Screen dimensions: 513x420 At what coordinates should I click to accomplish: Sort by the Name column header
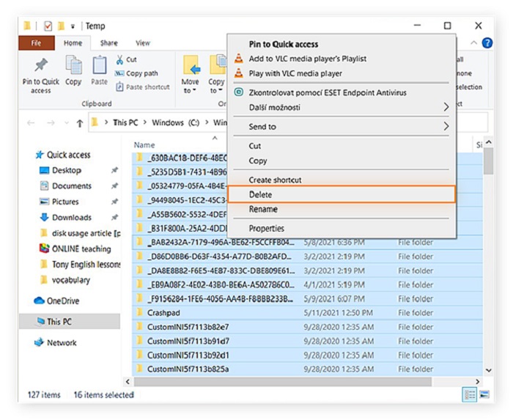(144, 145)
